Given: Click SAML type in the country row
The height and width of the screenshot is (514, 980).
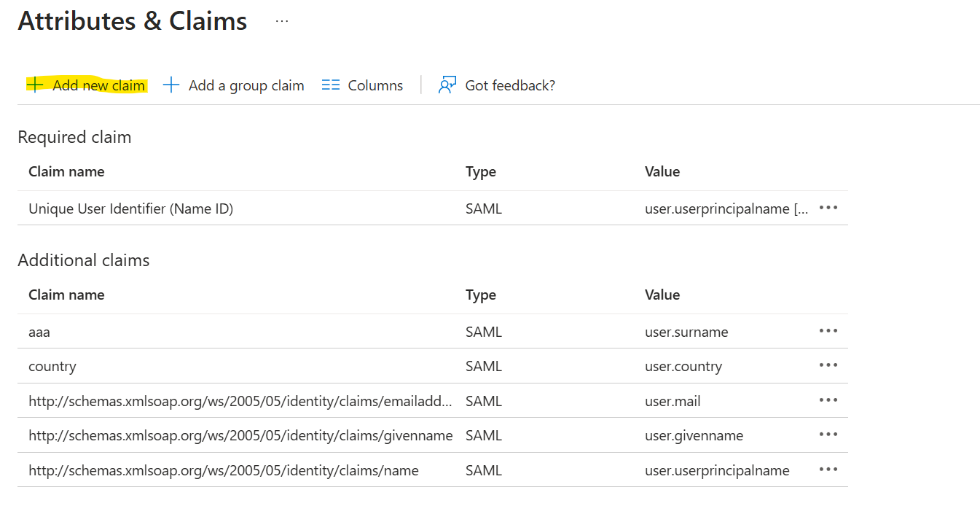Looking at the screenshot, I should [x=484, y=367].
